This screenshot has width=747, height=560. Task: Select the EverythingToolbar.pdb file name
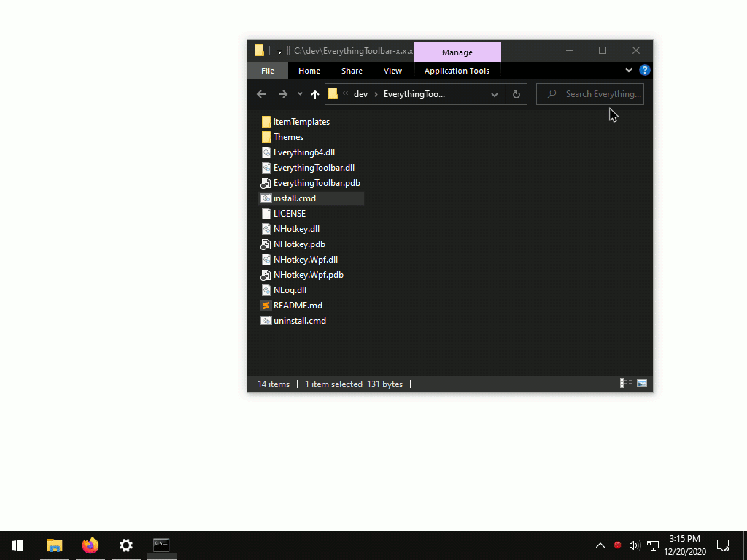317,183
